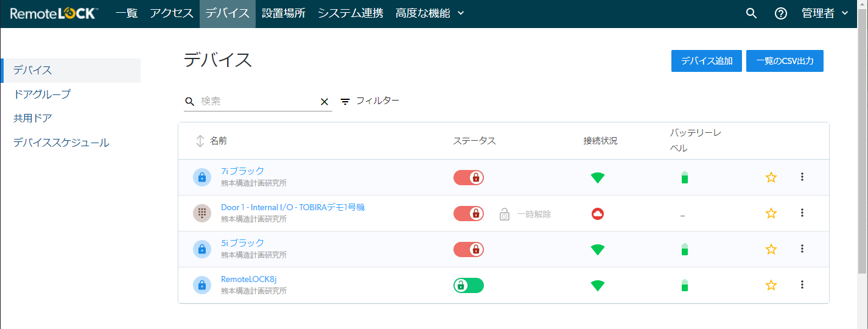Open the 7i ブラック device link
Image resolution: width=868 pixels, height=329 pixels.
coord(242,171)
